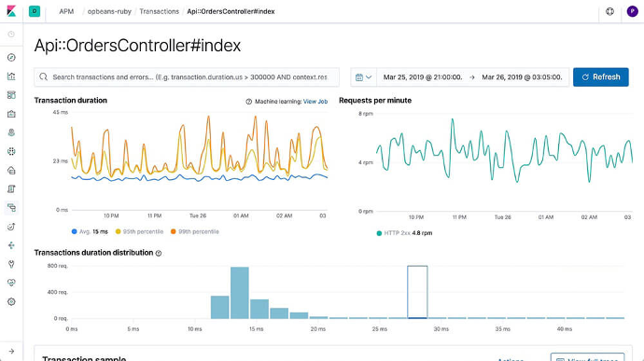This screenshot has height=361, width=644.
Task: Toggle the 95th percentile legend series
Action: 139,231
